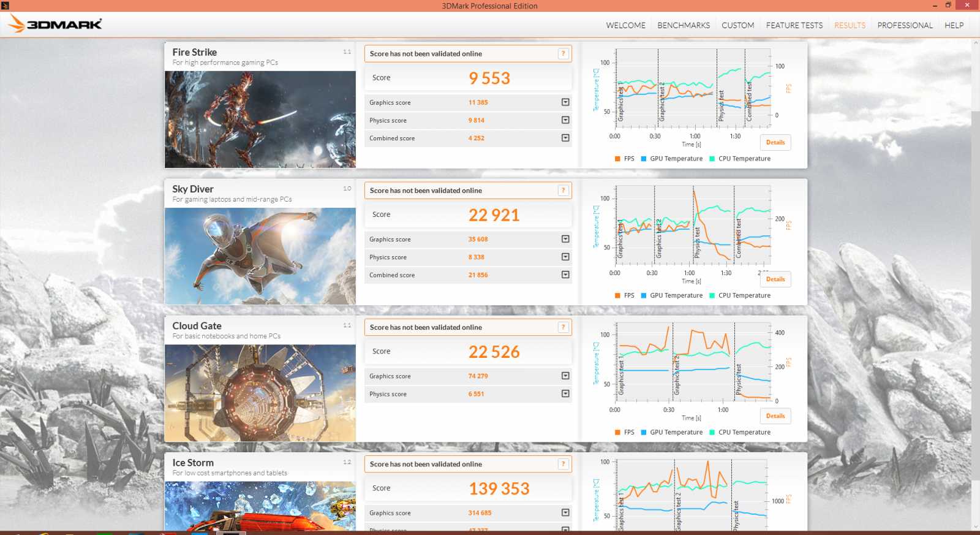Open Fire Strike validation help question mark
The height and width of the screenshot is (535, 980).
pyautogui.click(x=563, y=54)
